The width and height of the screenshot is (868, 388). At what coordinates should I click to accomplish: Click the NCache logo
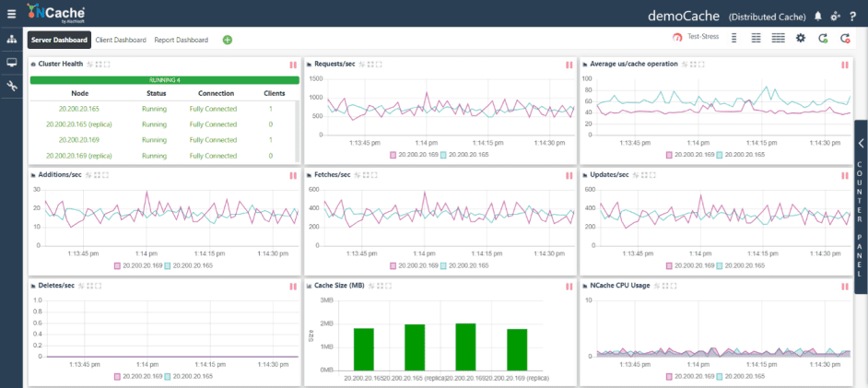click(55, 13)
